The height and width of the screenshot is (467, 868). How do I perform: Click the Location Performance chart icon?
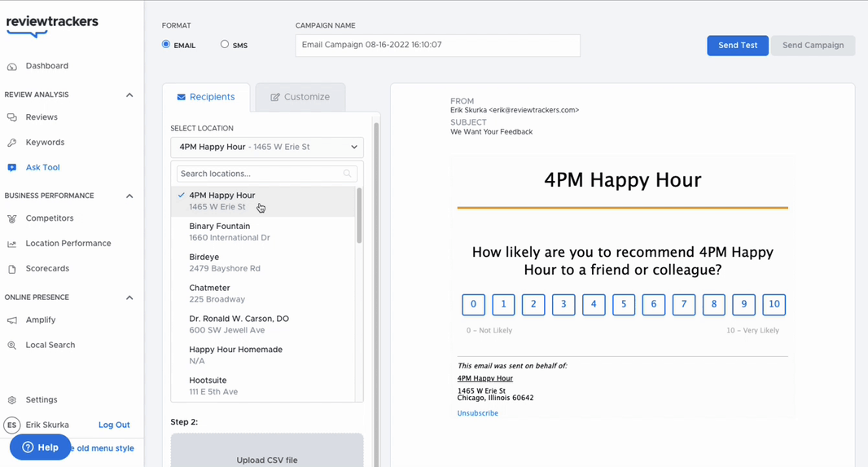tap(11, 244)
